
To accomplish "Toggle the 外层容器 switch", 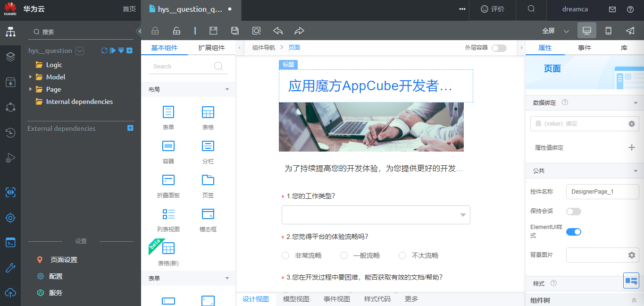I will (499, 48).
